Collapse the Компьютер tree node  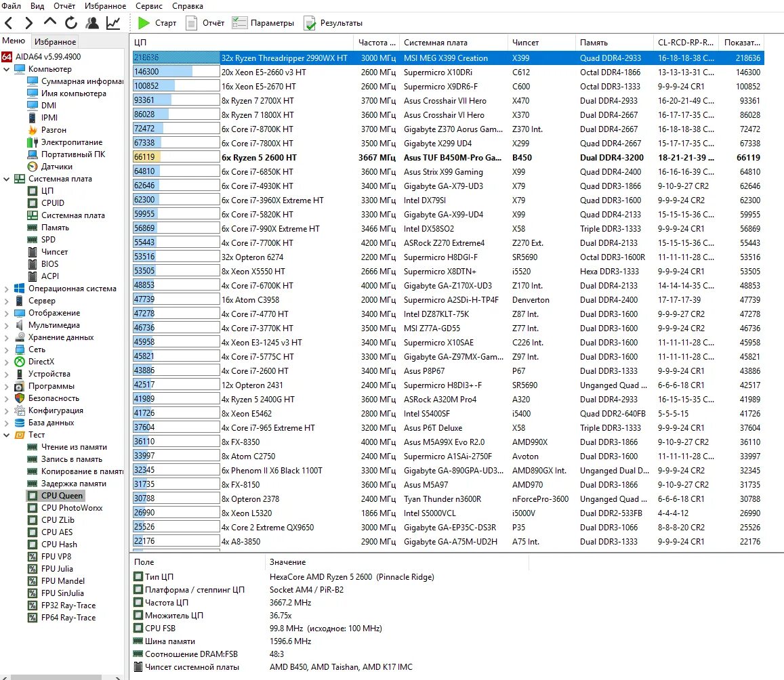tap(7, 69)
